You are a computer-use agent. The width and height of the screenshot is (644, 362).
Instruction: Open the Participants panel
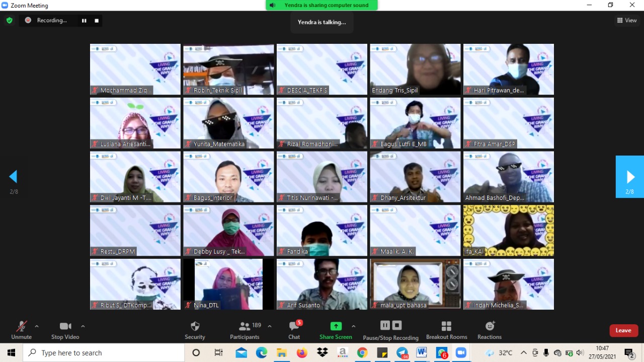[x=245, y=330]
